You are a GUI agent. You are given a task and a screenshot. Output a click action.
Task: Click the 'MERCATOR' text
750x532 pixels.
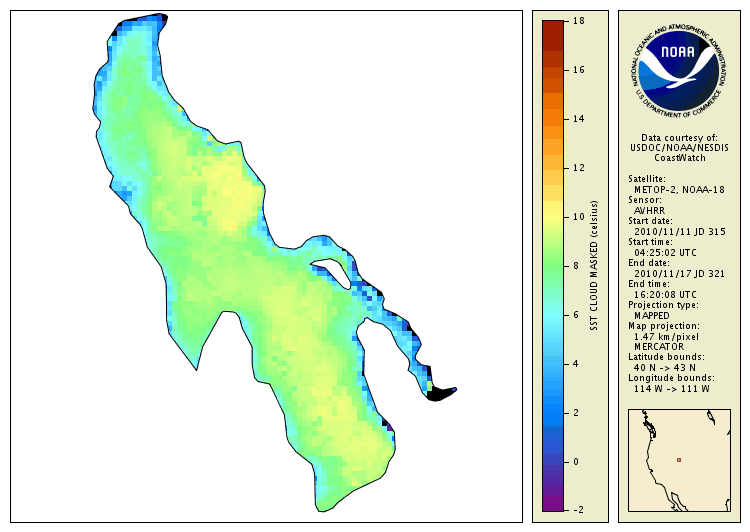point(659,346)
